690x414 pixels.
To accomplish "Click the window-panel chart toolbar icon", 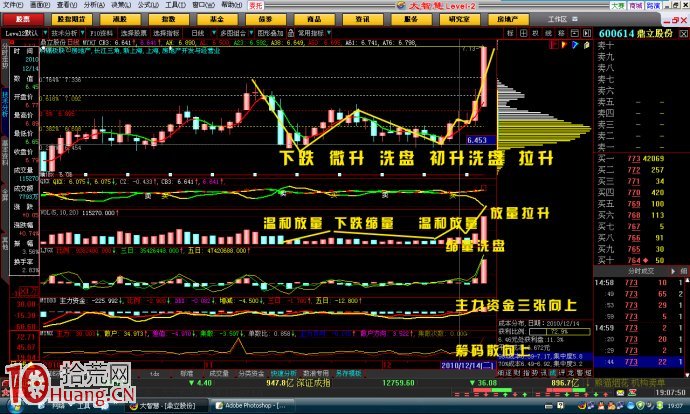I will tap(574, 33).
